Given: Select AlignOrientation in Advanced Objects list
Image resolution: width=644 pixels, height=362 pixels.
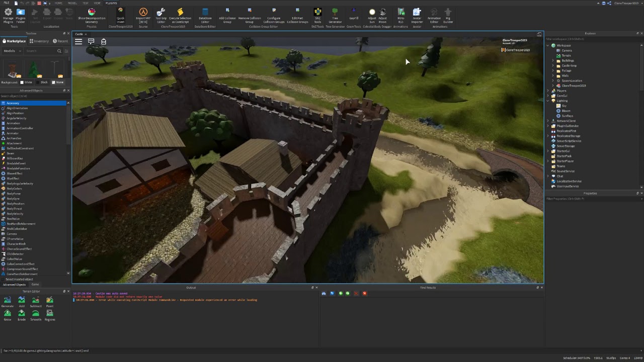Looking at the screenshot, I should 17,108.
